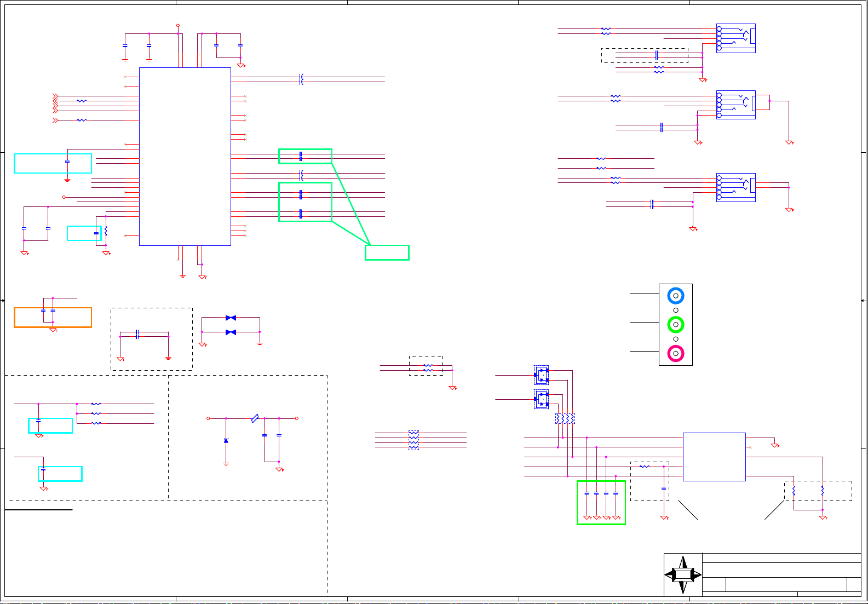Image resolution: width=868 pixels, height=604 pixels.
Task: Click the blue audio jack ring
Action: click(676, 296)
